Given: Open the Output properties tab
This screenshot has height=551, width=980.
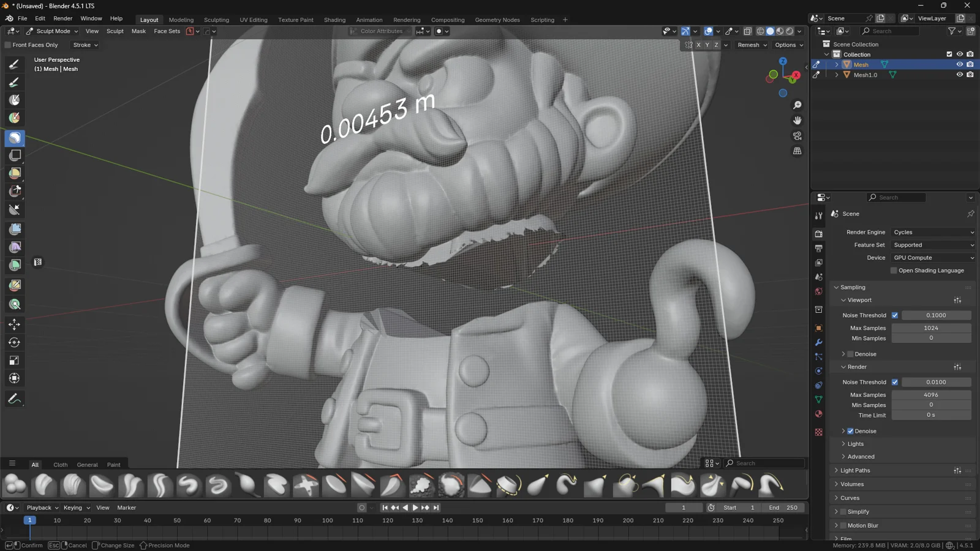Looking at the screenshot, I should tap(818, 249).
